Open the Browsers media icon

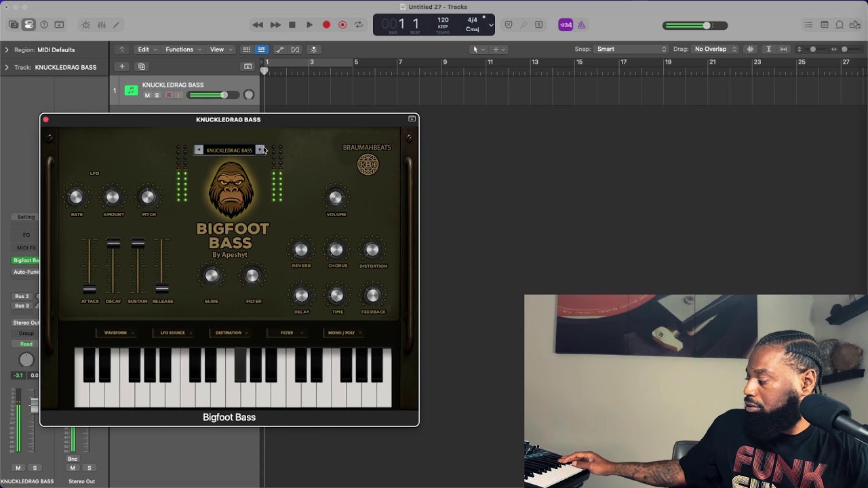[x=855, y=24]
